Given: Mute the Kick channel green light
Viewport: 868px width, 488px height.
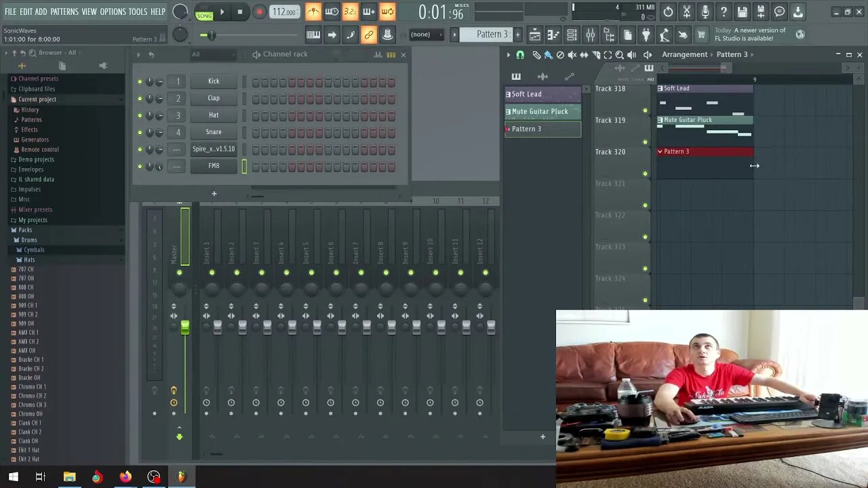Looking at the screenshot, I should pyautogui.click(x=140, y=81).
